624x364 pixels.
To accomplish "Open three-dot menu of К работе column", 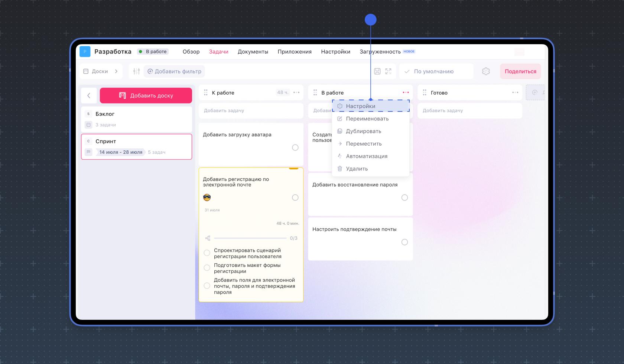I will [296, 92].
